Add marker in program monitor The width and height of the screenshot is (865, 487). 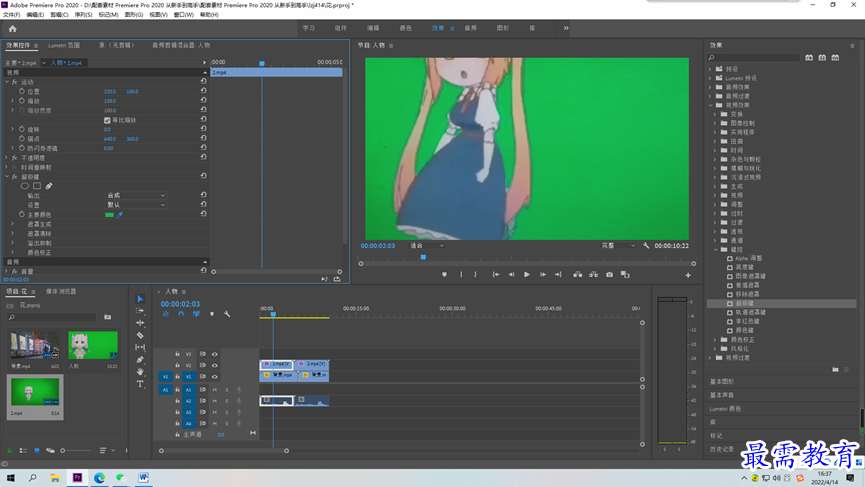444,275
